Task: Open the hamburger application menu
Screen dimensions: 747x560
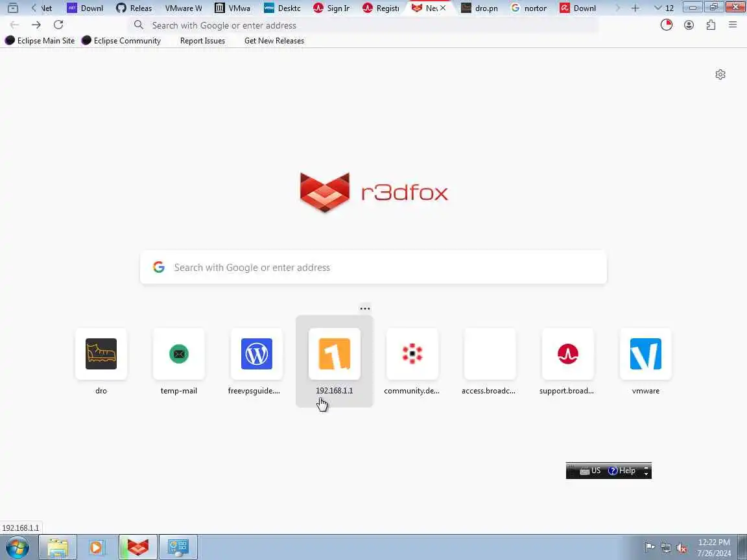Action: click(733, 25)
